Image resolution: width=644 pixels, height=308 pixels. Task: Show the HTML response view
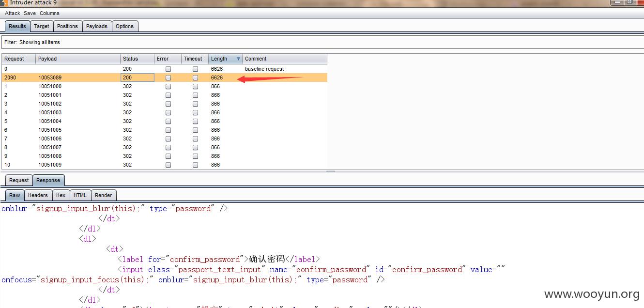tap(80, 195)
